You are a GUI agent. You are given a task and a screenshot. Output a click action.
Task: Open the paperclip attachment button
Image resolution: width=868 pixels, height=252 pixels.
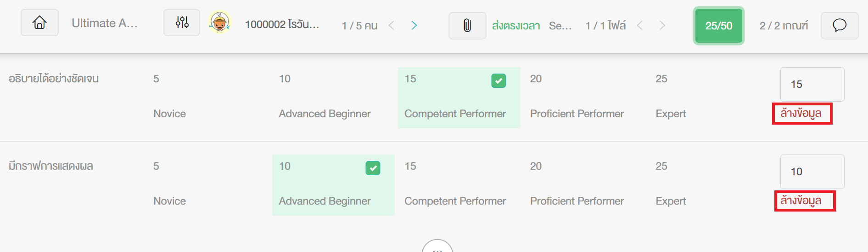pos(467,26)
